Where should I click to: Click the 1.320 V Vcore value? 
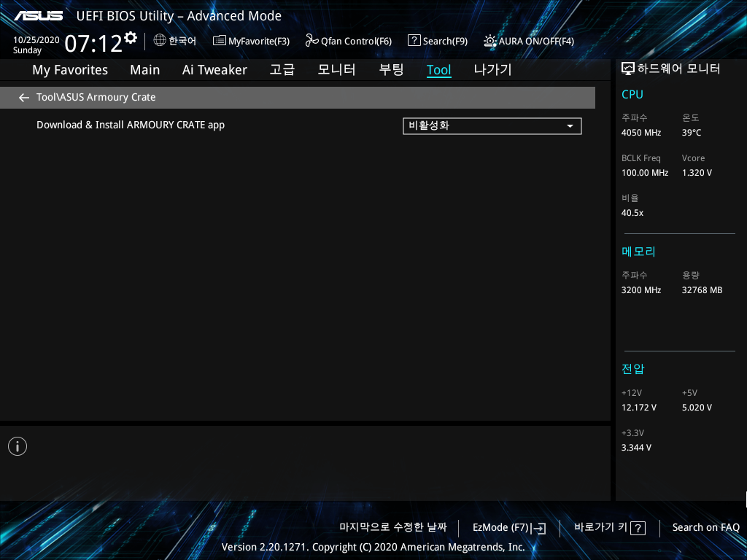[x=697, y=173]
